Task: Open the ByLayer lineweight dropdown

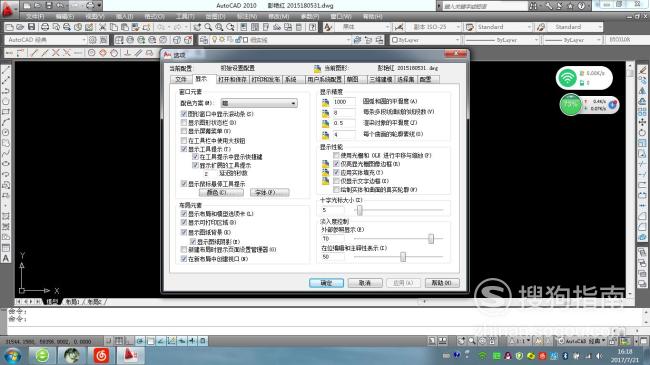Action: point(572,40)
